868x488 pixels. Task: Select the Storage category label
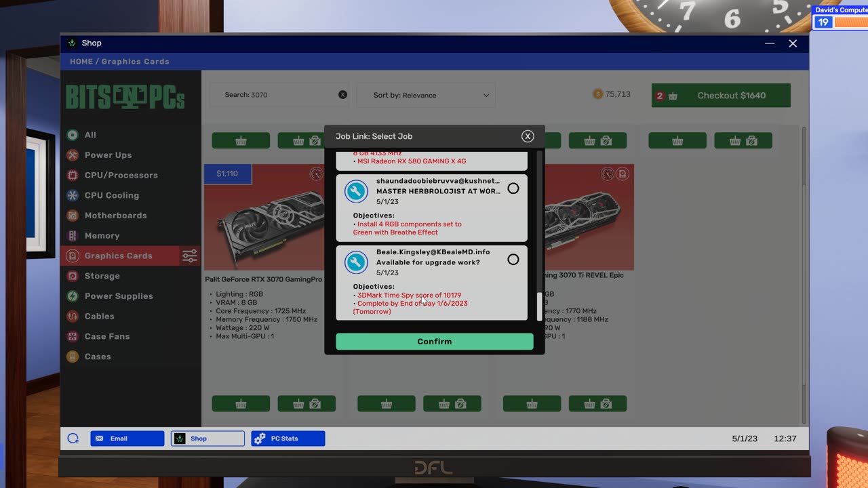[102, 277]
